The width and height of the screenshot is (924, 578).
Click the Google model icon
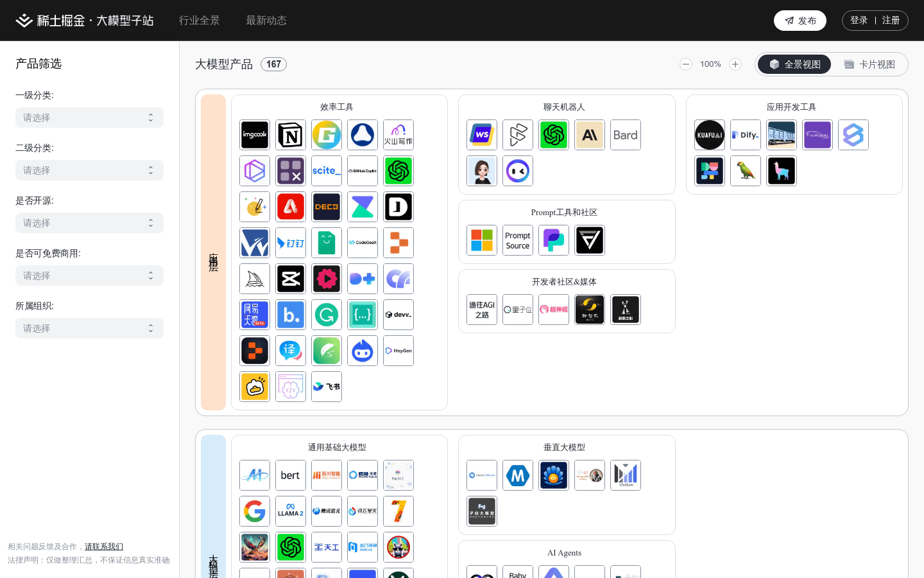click(255, 511)
